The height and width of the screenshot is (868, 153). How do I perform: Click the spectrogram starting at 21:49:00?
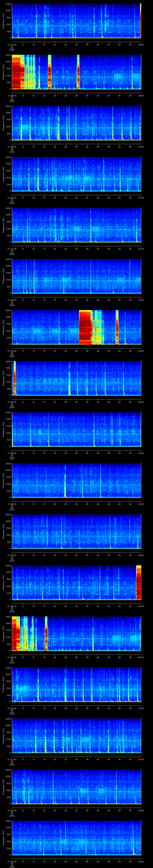click(76, 634)
